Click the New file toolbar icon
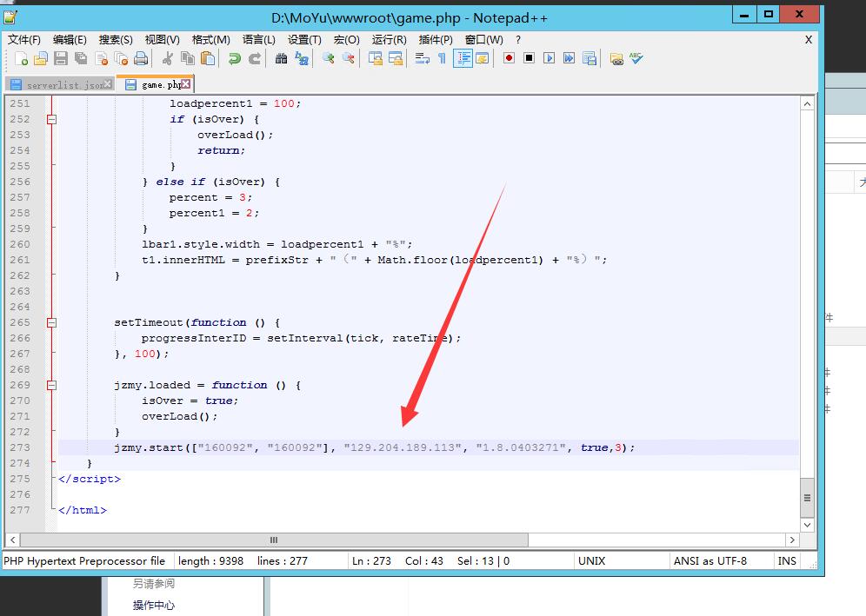Screen dimensions: 866x616 click(x=22, y=58)
